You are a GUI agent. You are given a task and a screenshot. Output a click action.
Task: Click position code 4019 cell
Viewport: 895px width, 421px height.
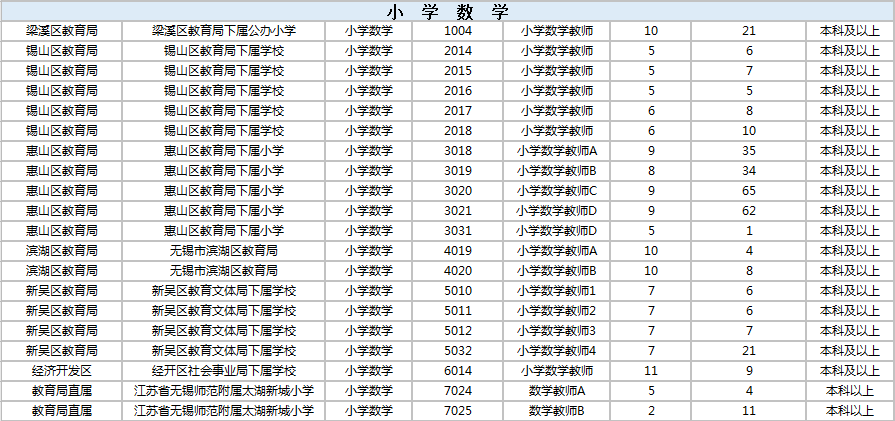pos(457,251)
